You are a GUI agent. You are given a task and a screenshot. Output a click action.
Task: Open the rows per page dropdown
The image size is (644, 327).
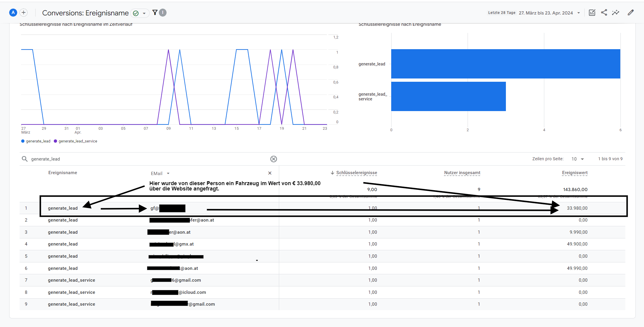577,159
